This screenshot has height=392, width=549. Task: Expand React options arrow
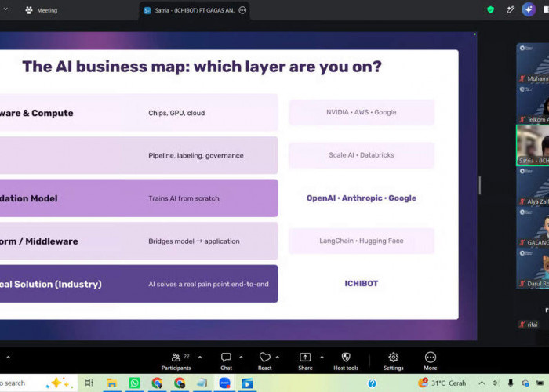[x=278, y=358]
